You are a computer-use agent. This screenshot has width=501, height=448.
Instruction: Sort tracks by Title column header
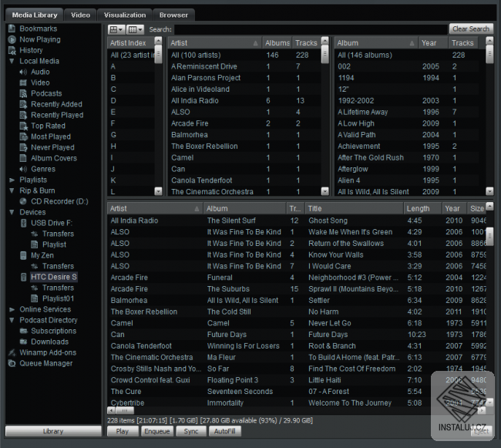pos(354,209)
